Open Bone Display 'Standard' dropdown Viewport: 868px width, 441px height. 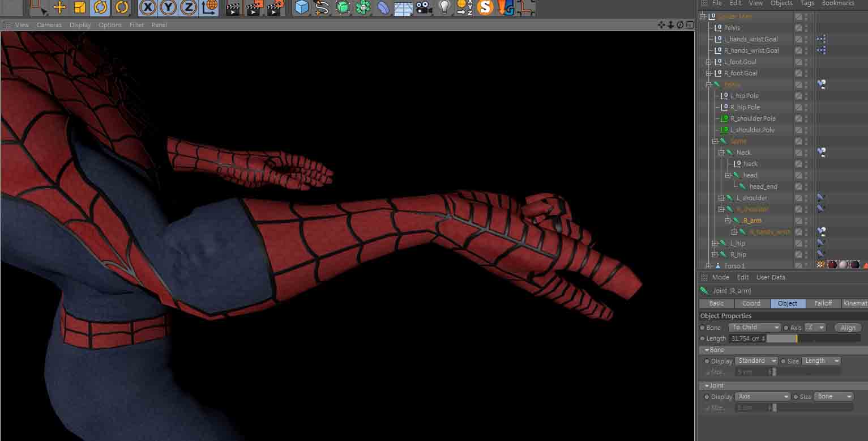[756, 361]
